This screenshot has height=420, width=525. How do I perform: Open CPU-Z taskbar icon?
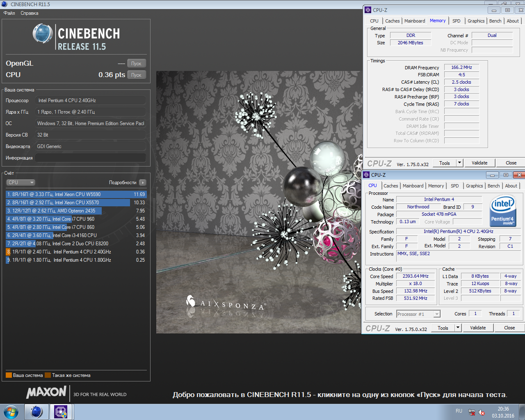click(x=61, y=412)
